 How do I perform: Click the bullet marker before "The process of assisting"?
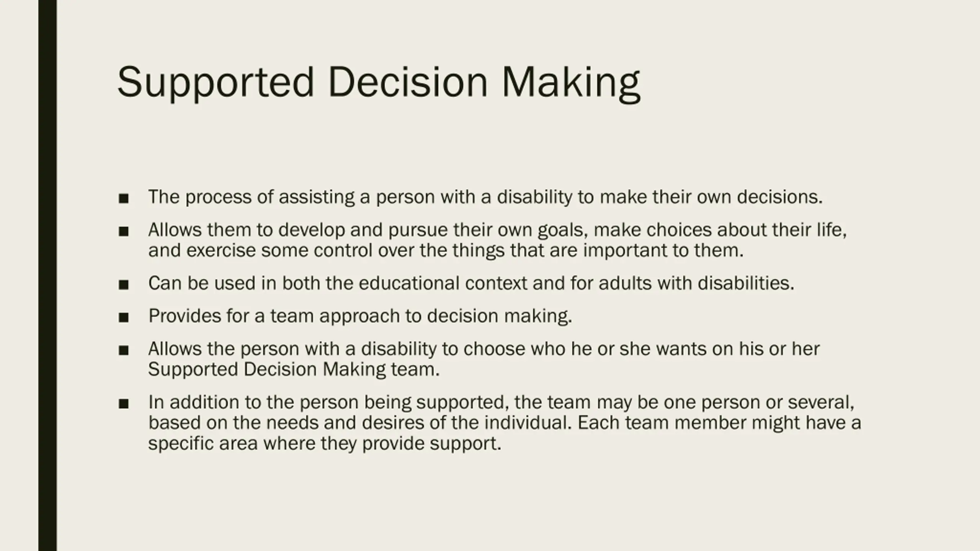123,199
